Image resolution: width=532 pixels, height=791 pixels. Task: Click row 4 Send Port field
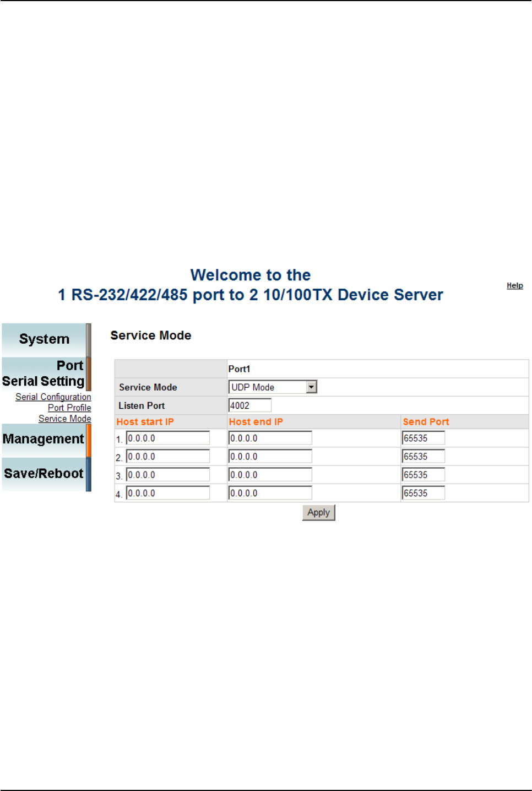424,493
